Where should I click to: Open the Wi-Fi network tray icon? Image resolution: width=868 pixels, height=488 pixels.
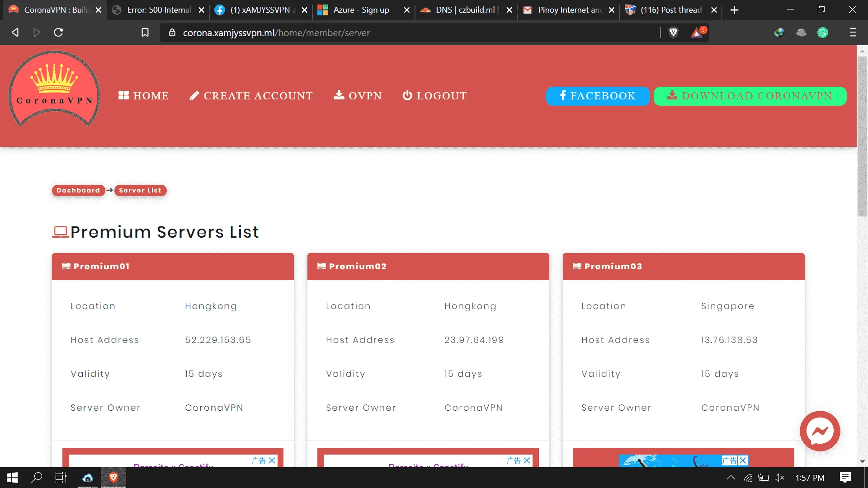[x=748, y=478]
